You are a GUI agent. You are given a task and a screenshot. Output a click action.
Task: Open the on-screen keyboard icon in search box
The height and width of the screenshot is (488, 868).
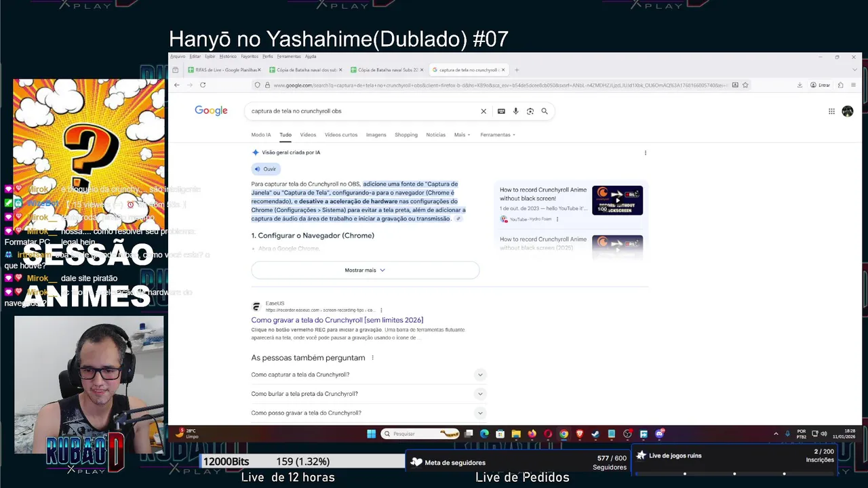tap(501, 111)
